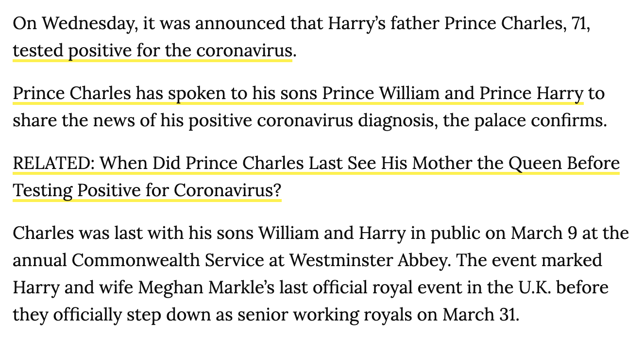The height and width of the screenshot is (338, 644).
Task: Open the 'tested positive for the coronavirus' link
Action: (153, 51)
